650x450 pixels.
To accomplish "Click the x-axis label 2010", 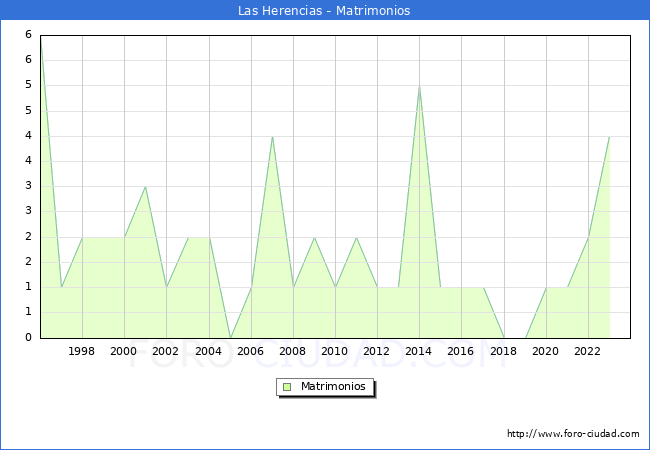I will (x=335, y=351).
